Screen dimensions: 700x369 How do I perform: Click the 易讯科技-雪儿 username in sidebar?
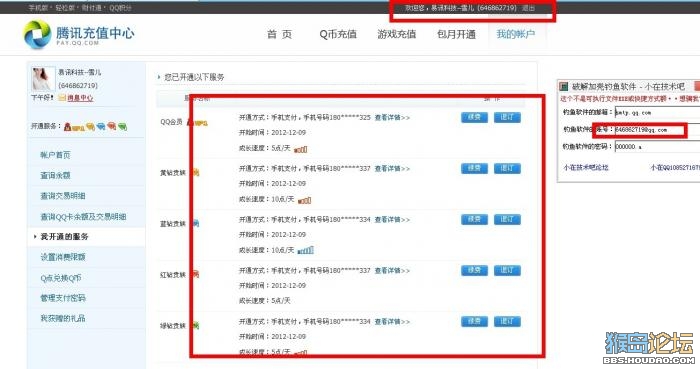click(80, 72)
